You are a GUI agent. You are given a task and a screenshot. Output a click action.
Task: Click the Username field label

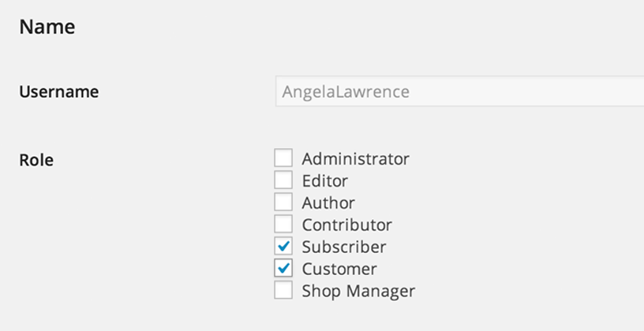(x=58, y=91)
